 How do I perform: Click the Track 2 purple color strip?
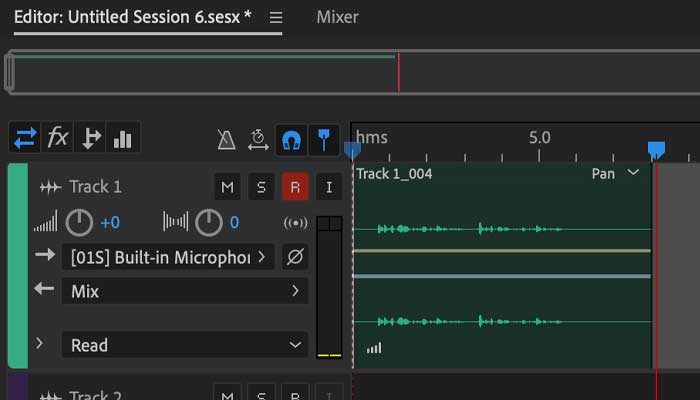(x=18, y=387)
